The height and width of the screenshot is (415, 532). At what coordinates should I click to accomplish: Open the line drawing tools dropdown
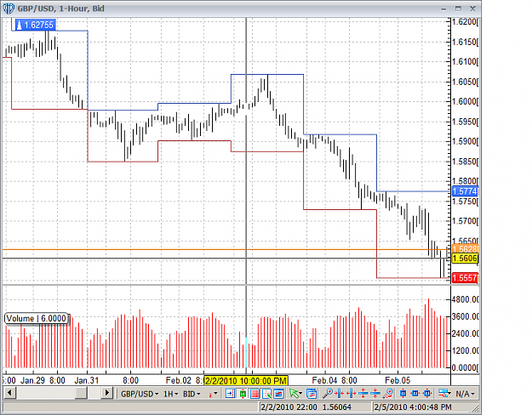pos(444,394)
